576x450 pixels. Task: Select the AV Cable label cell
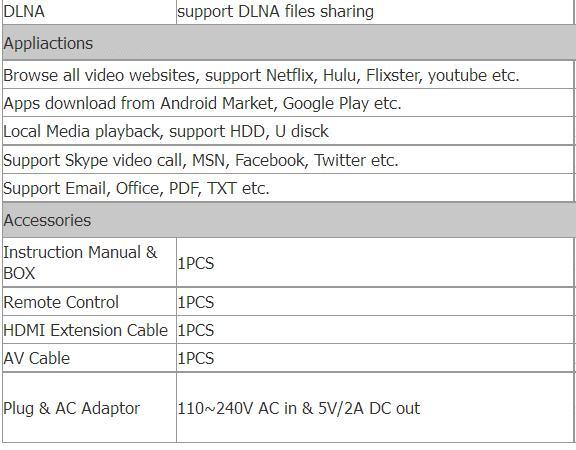[89, 358]
